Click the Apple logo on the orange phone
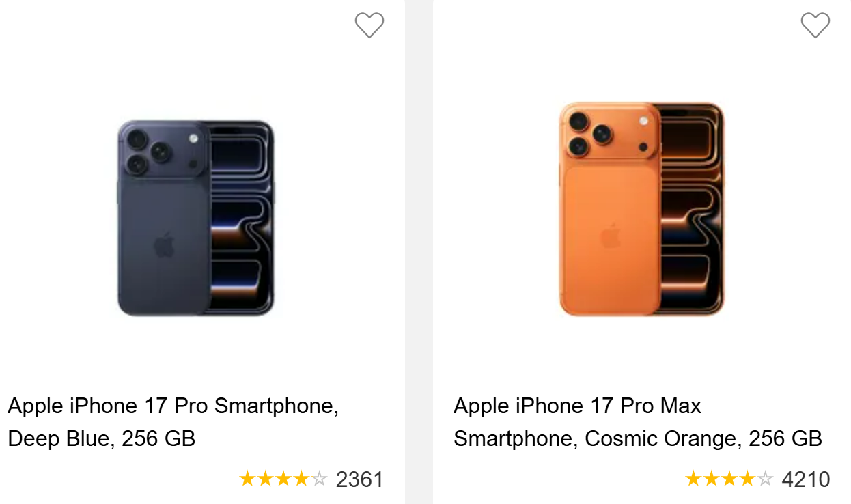 point(609,236)
